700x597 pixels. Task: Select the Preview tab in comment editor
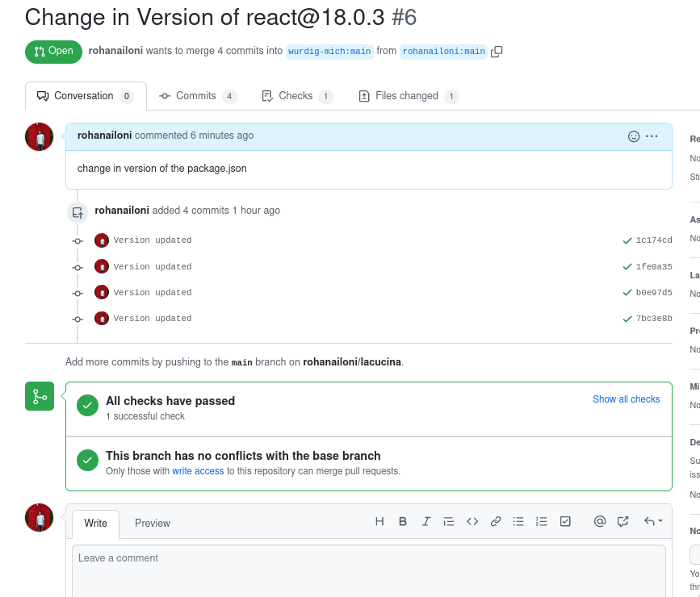click(x=153, y=523)
